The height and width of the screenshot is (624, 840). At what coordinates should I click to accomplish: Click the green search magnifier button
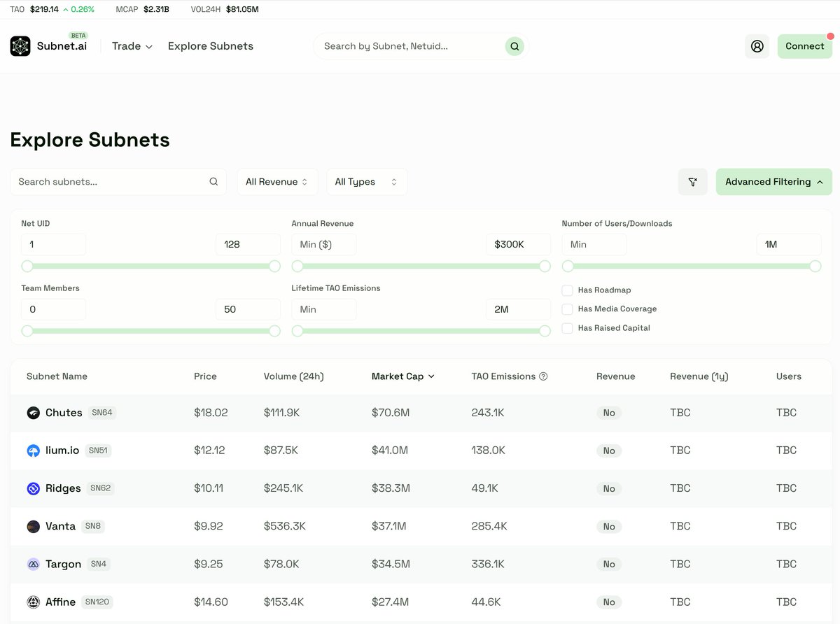(x=514, y=46)
